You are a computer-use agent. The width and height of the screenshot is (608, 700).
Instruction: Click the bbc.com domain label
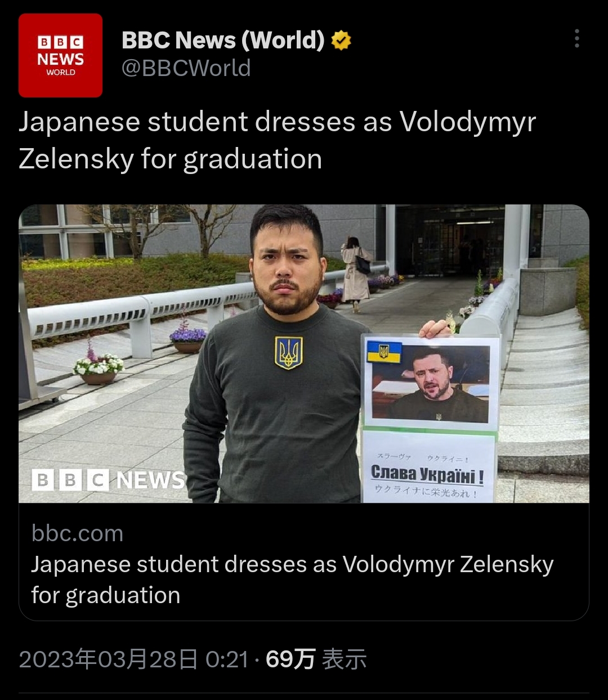click(77, 533)
